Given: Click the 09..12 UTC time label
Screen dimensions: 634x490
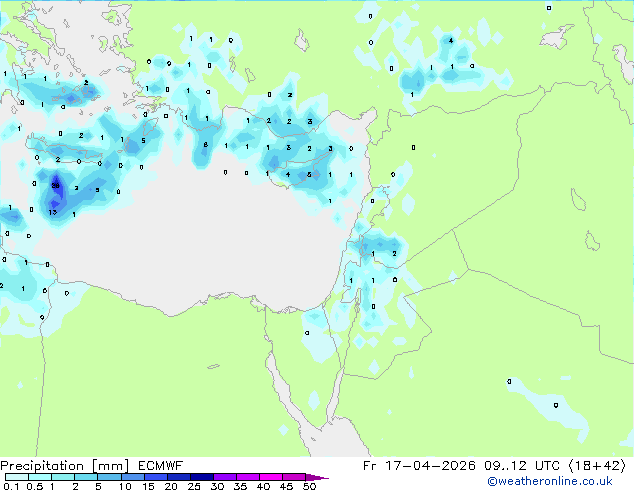Looking at the screenshot, I should (x=522, y=466).
